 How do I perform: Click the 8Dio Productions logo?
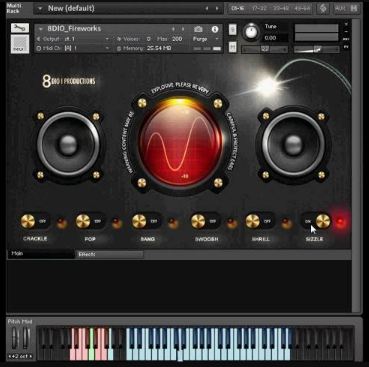click(x=68, y=81)
